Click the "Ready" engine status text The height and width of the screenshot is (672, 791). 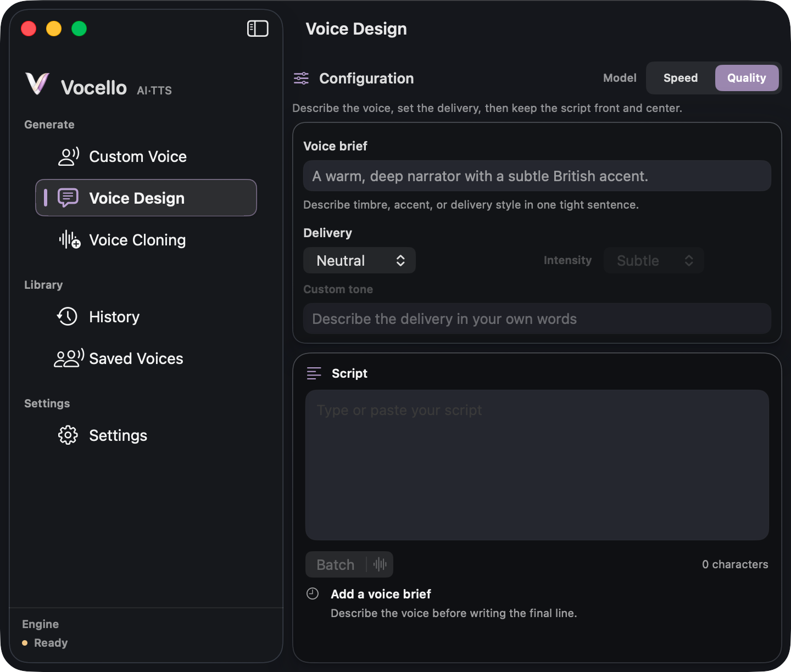(51, 643)
